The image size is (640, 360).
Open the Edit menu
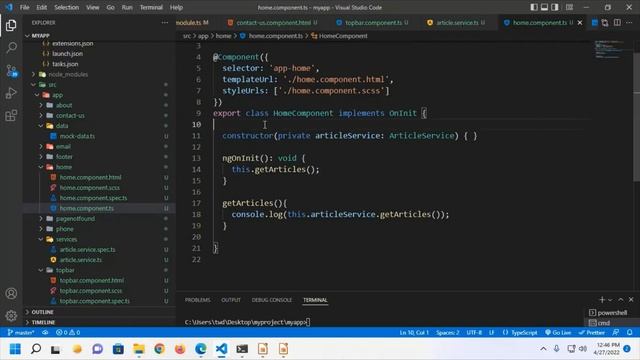tap(41, 7)
